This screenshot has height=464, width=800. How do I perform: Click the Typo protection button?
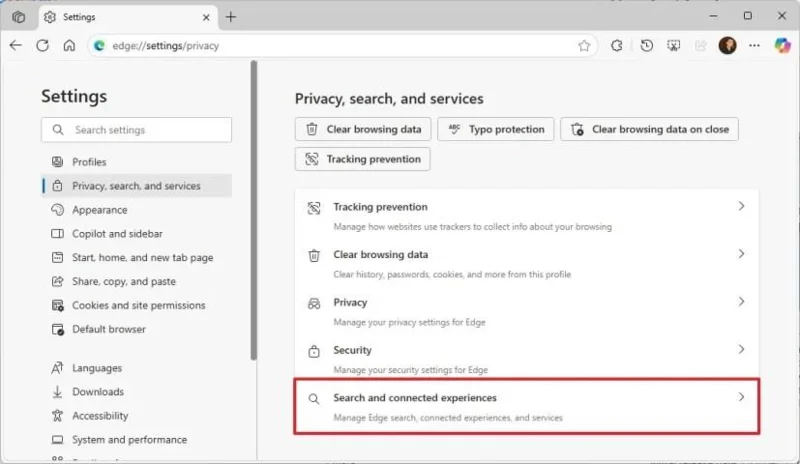[495, 129]
